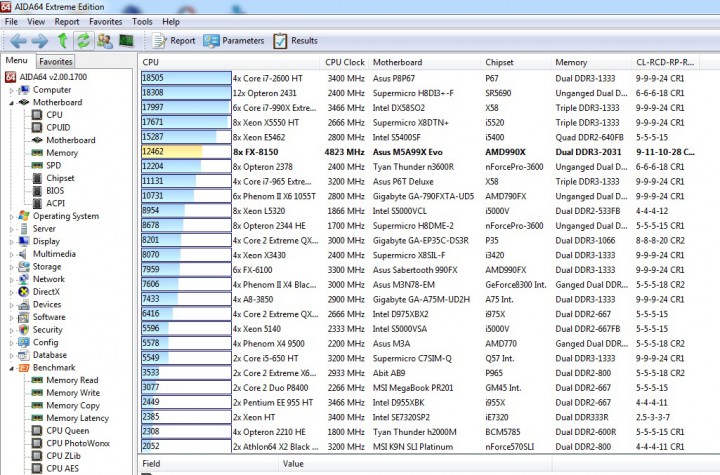
Task: Click the Database icon in the tree
Action: click(23, 355)
